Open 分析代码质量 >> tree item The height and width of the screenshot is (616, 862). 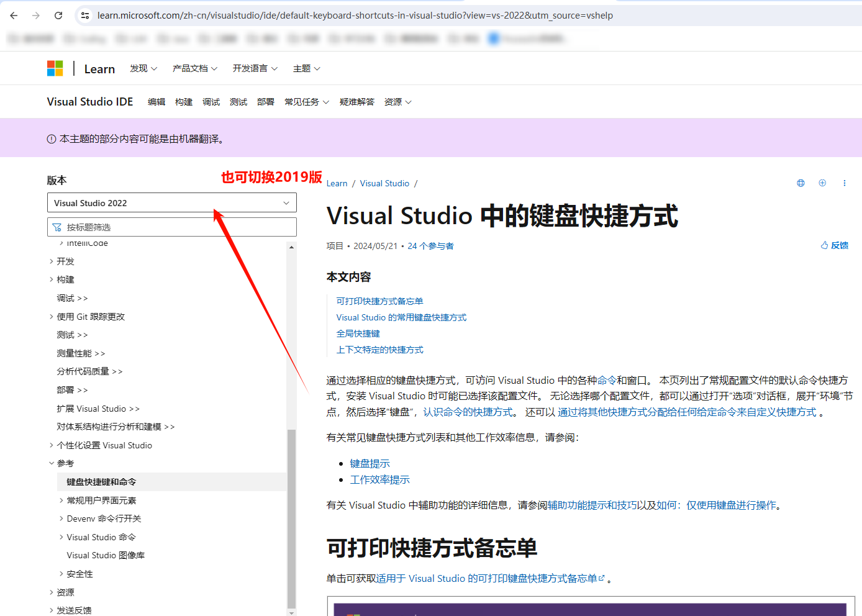(x=89, y=371)
